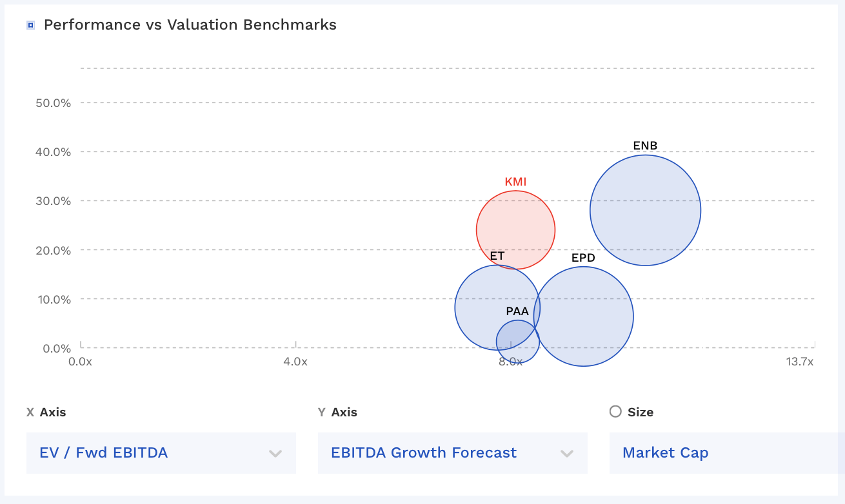The image size is (845, 504).
Task: Select the Size radio button
Action: coord(615,411)
